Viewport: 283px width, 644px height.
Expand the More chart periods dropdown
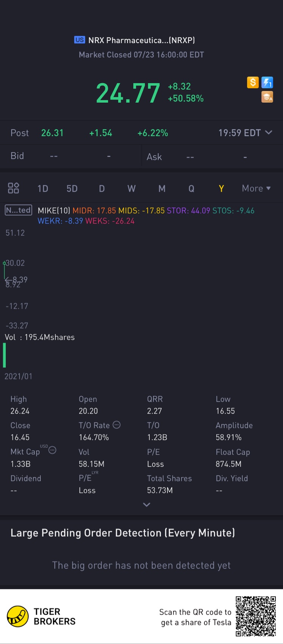[256, 188]
